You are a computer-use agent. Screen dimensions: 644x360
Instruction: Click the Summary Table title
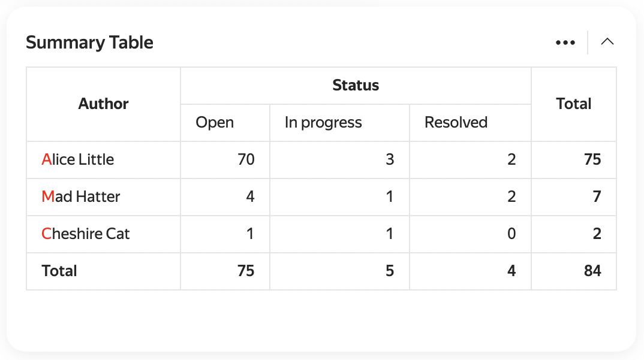89,43
